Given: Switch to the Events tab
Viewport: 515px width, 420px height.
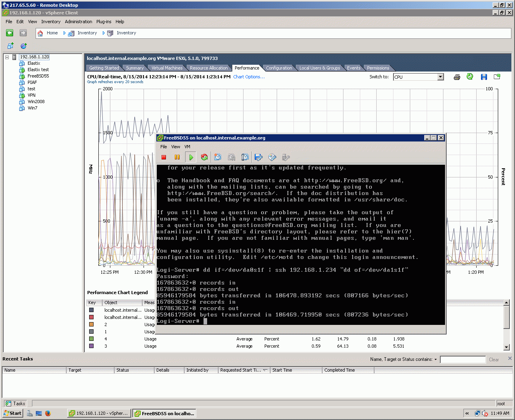Looking at the screenshot, I should pyautogui.click(x=353, y=68).
